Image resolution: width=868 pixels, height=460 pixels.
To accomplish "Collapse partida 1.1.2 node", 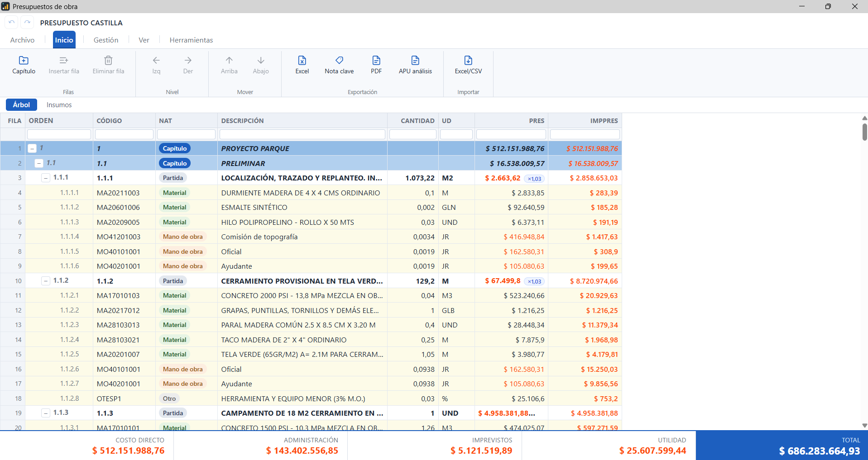I will point(46,281).
